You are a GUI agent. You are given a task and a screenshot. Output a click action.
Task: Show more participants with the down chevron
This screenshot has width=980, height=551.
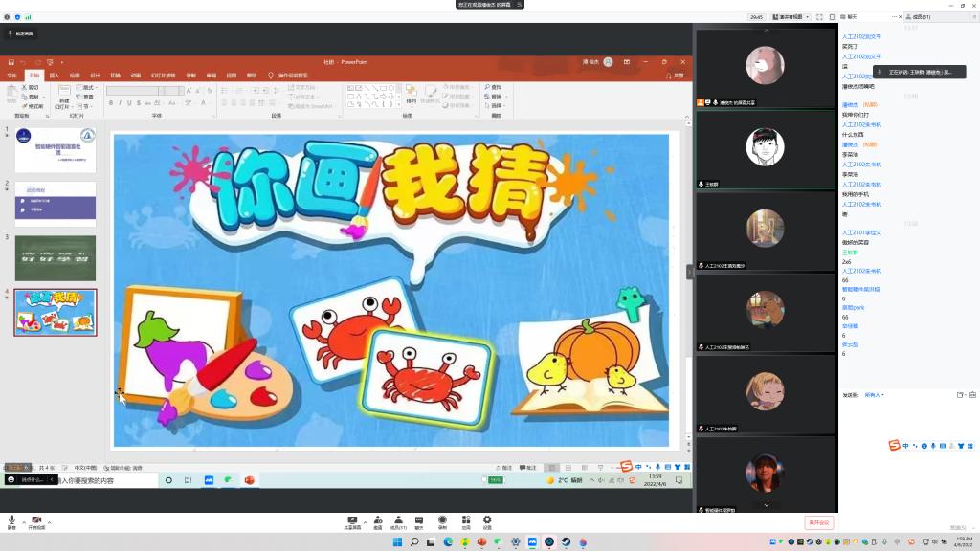point(767,505)
